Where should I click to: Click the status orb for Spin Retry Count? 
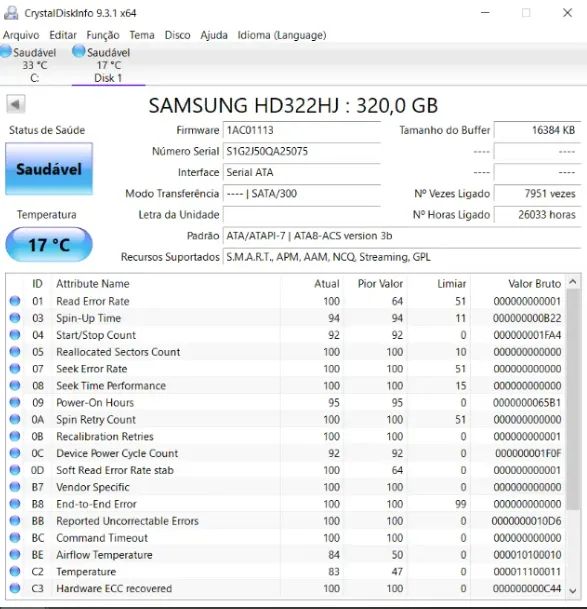pyautogui.click(x=15, y=419)
